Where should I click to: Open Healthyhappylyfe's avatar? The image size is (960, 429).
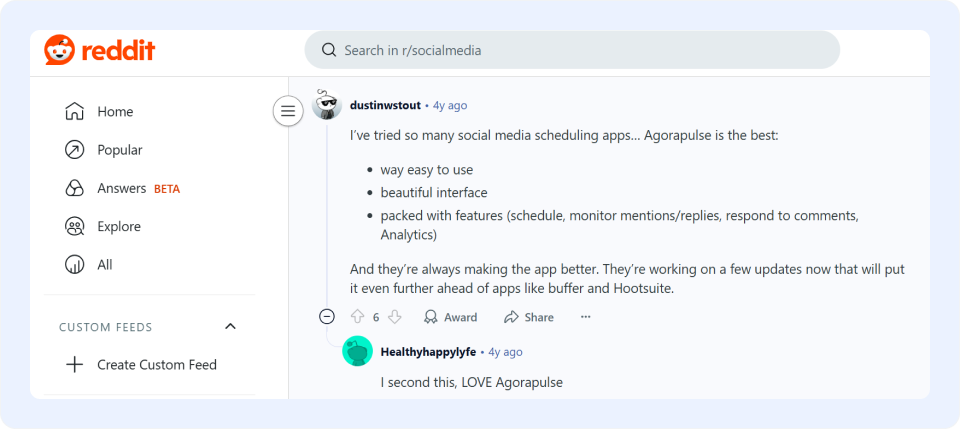click(x=358, y=351)
